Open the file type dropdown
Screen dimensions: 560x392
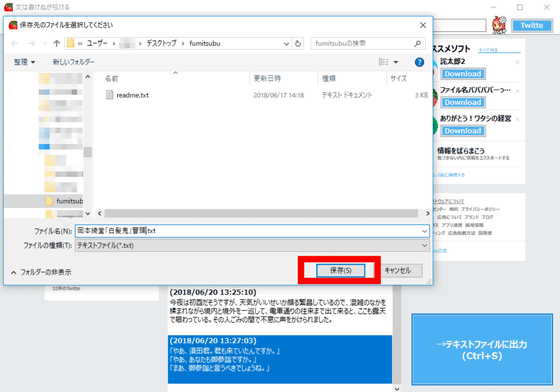coord(424,246)
